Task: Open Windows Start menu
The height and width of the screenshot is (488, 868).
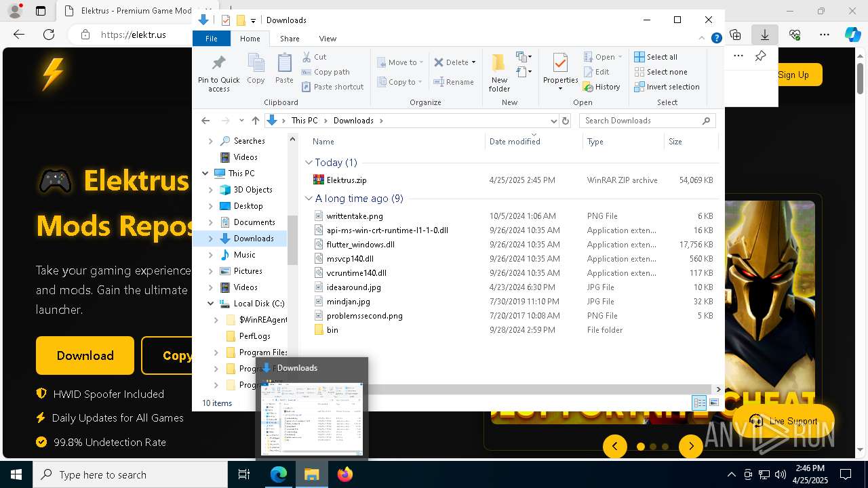Action: pyautogui.click(x=16, y=474)
